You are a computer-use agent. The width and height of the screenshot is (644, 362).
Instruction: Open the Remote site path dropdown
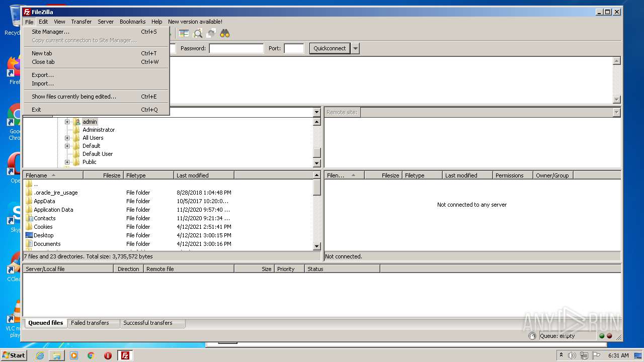[x=617, y=112]
